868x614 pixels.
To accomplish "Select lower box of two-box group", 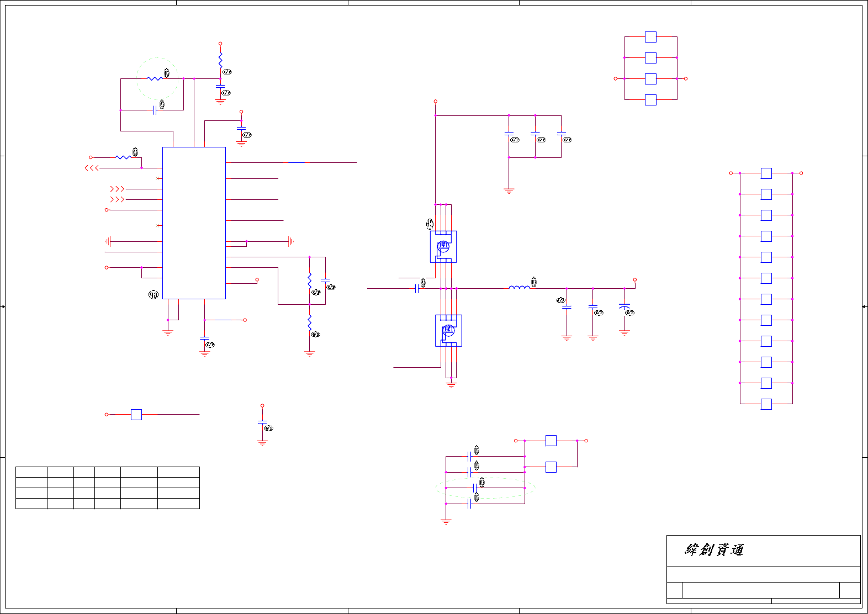I will [551, 467].
